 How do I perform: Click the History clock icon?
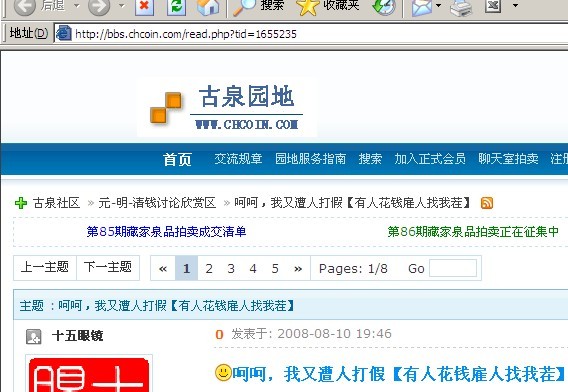384,7
